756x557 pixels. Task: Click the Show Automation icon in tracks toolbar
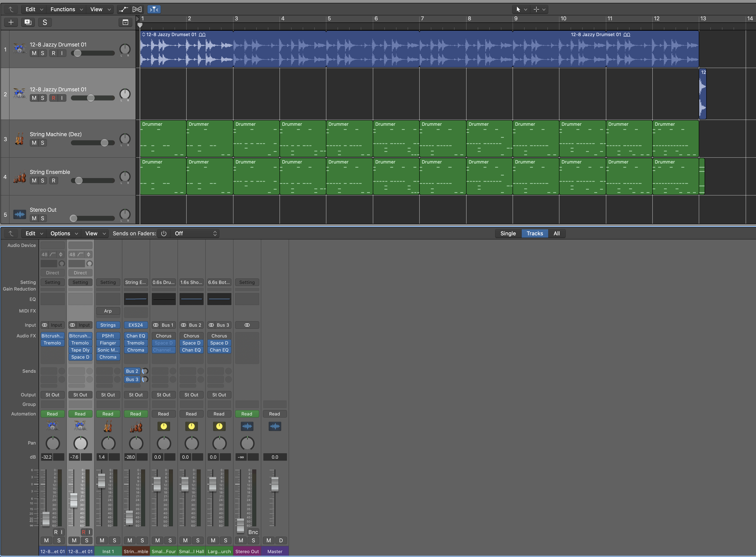point(123,9)
